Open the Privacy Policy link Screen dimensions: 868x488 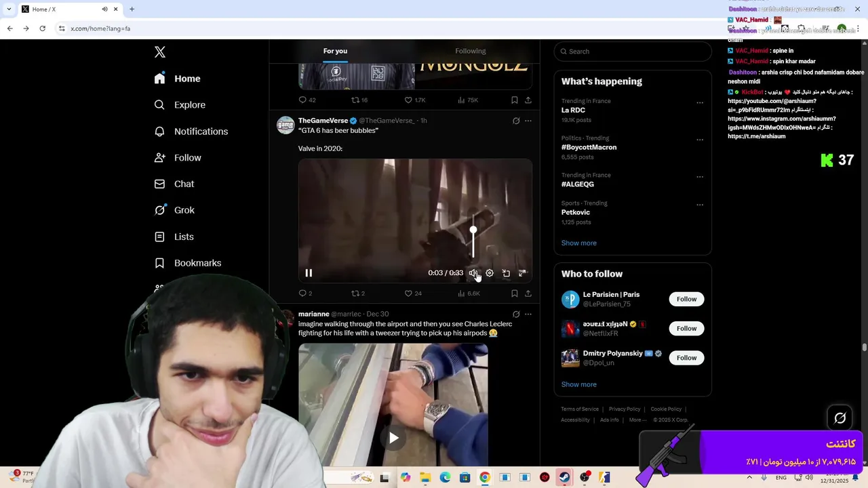coord(625,409)
